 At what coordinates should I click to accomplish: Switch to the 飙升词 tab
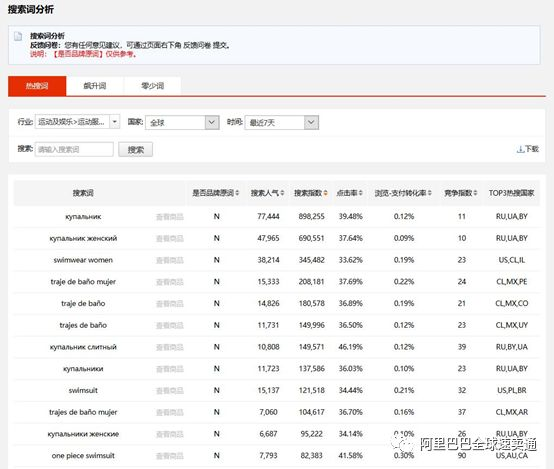coord(95,86)
